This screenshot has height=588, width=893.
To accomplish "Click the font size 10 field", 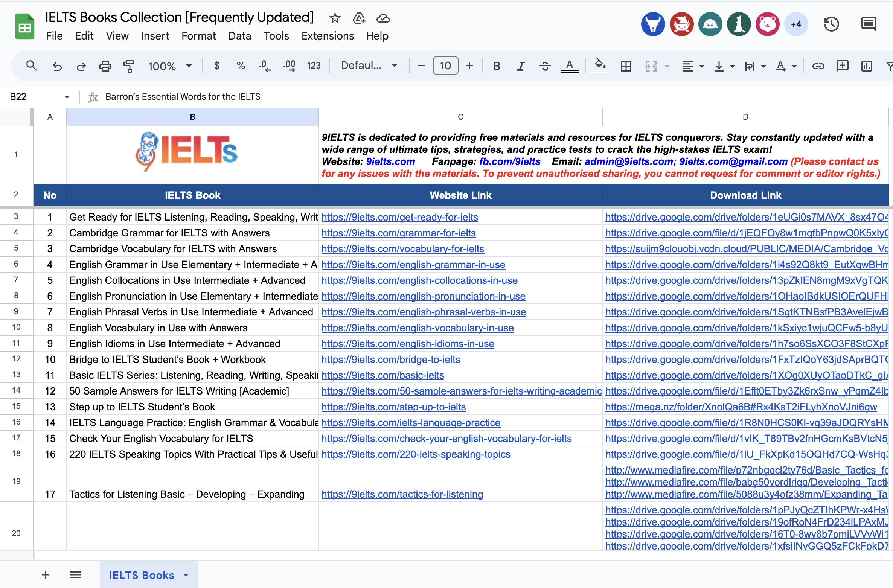I will coord(445,66).
